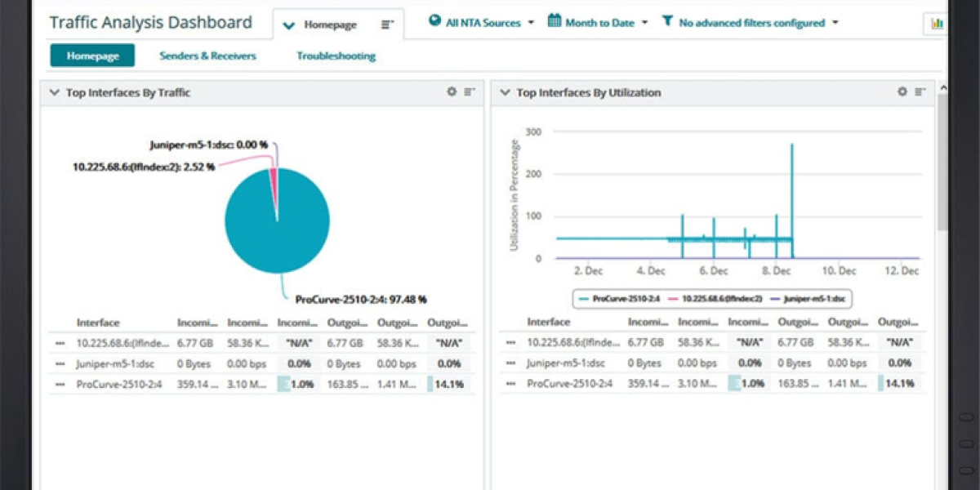
Task: Collapse the Top Interfaces By Traffic widget
Action: pos(54,93)
